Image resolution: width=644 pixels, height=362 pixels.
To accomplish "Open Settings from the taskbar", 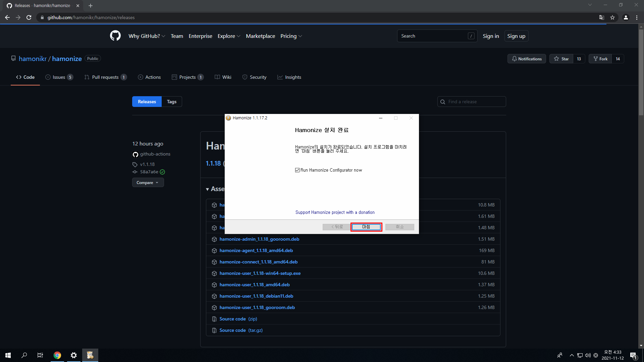I will pos(74,355).
